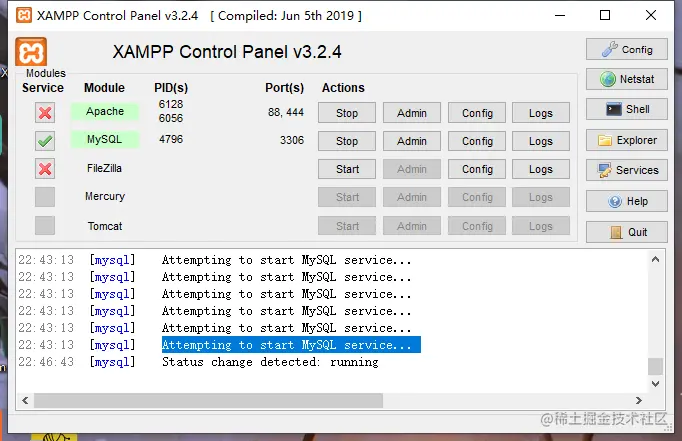Screen dimensions: 682x441
Task: Click the Mercury module label
Action: (105, 196)
